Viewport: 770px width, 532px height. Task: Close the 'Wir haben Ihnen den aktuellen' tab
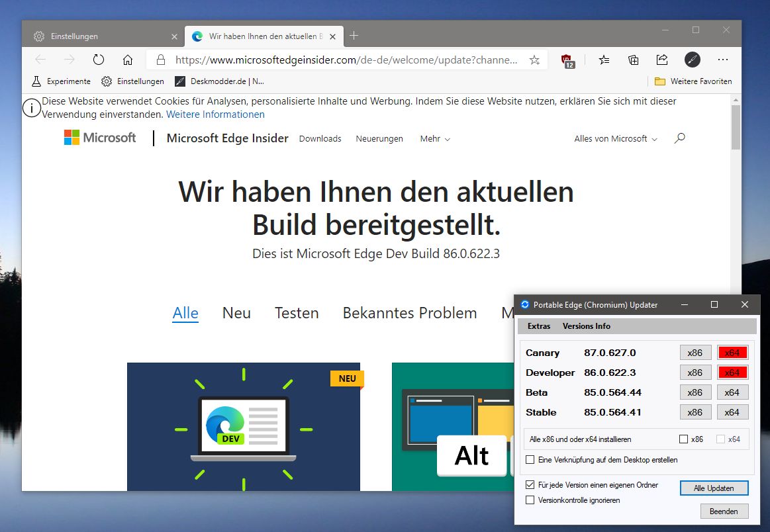332,36
